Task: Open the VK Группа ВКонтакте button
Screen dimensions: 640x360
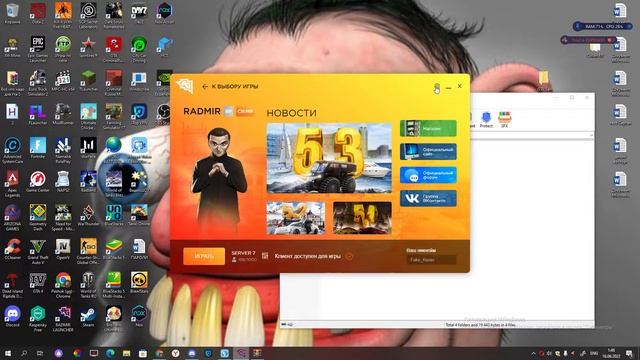Action: pos(428,198)
